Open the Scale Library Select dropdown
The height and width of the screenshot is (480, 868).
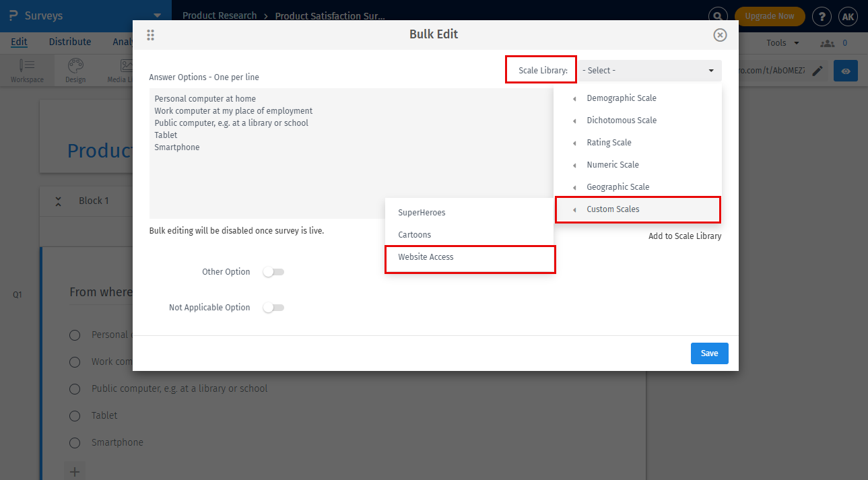[x=648, y=70]
